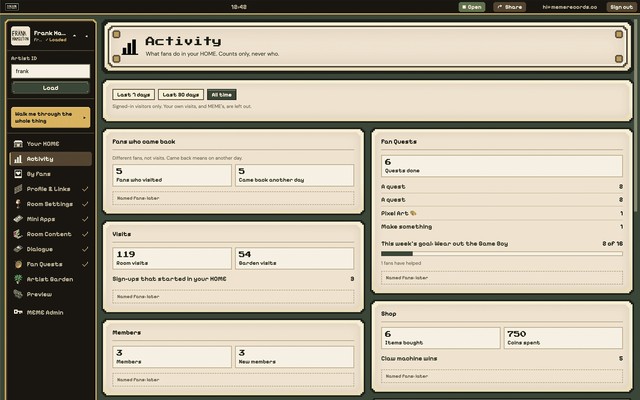Click the '3 New members' stat box
The image size is (640, 400).
click(x=294, y=357)
